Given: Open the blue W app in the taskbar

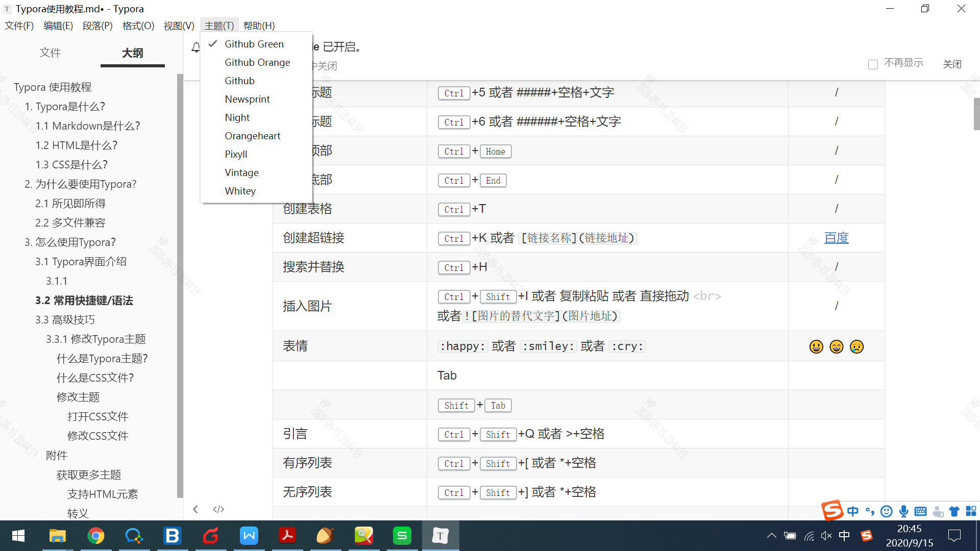Looking at the screenshot, I should (x=249, y=536).
